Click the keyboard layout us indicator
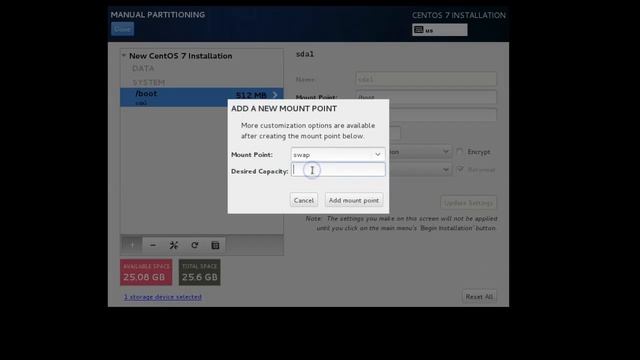Screen dimensions: 640x360 click(440, 30)
